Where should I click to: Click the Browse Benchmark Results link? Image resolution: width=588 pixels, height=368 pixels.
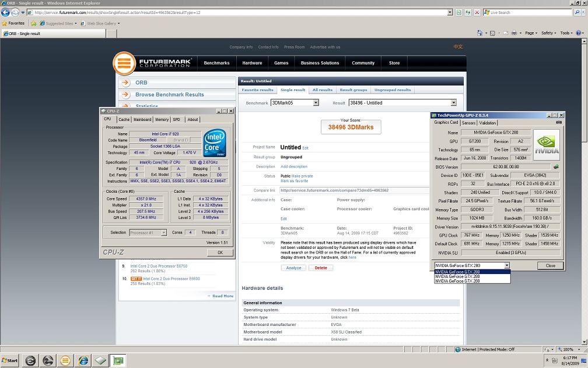pyautogui.click(x=170, y=95)
